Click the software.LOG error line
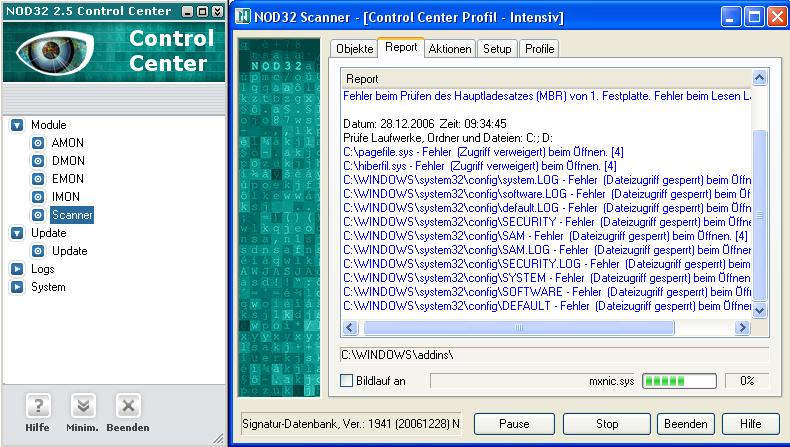The width and height of the screenshot is (790, 447). click(x=547, y=194)
